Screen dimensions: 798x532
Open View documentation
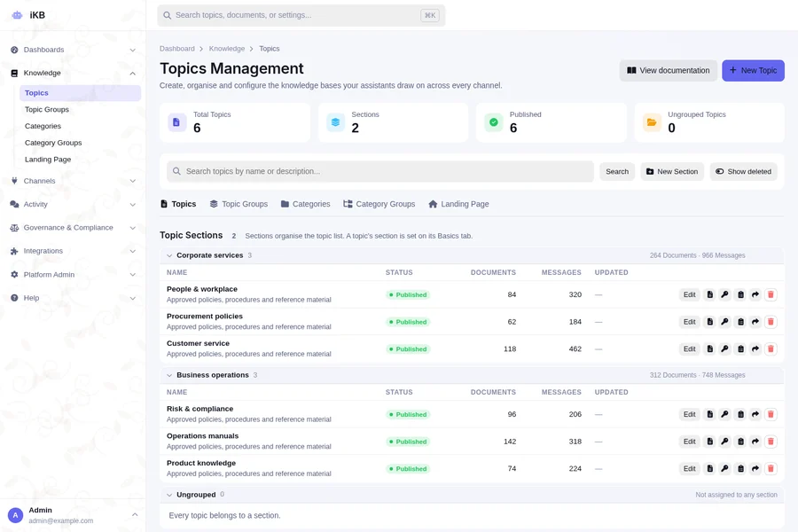click(669, 70)
